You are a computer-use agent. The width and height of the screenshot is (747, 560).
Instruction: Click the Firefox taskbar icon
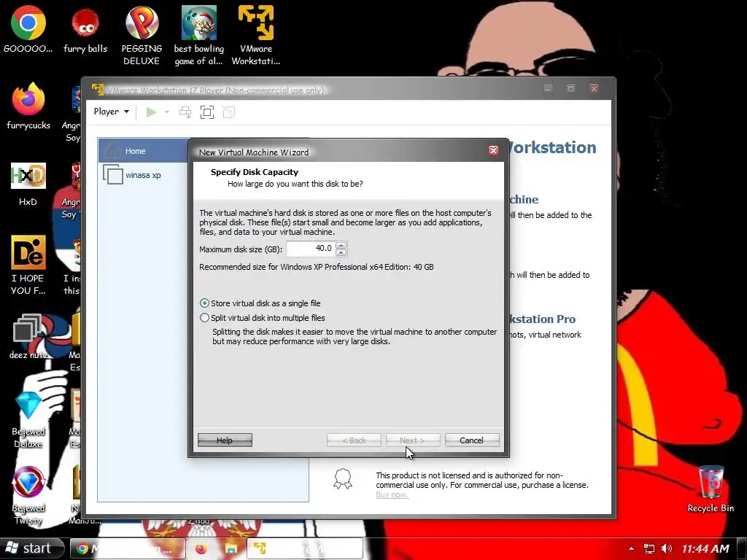point(201,548)
